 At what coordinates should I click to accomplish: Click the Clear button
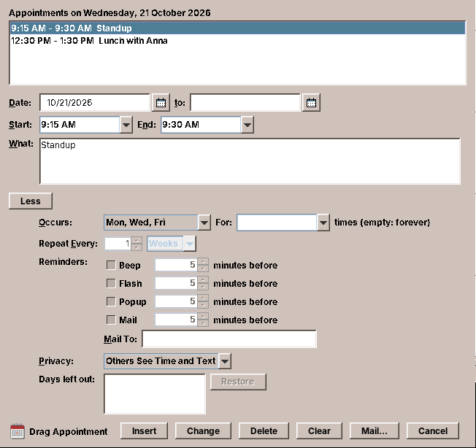319,430
